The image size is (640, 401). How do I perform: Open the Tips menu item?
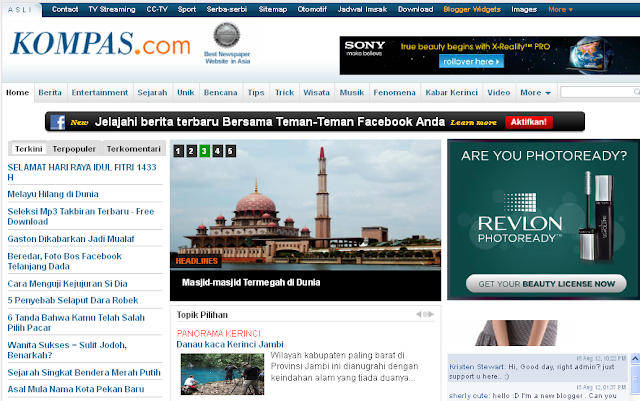point(256,93)
